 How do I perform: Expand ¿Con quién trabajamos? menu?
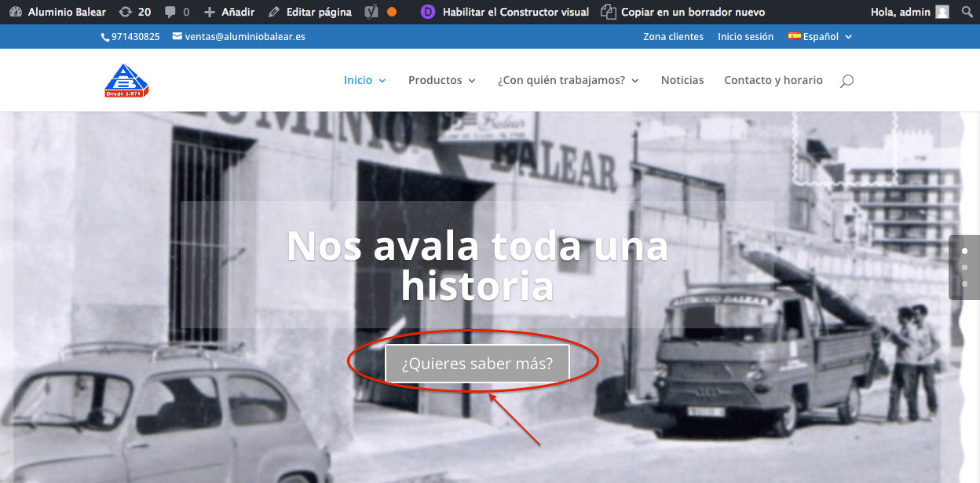(569, 80)
